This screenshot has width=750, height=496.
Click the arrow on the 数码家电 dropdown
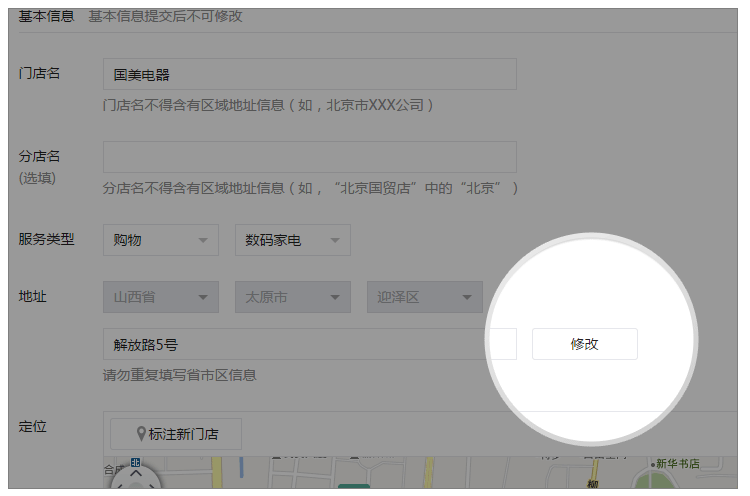335,240
